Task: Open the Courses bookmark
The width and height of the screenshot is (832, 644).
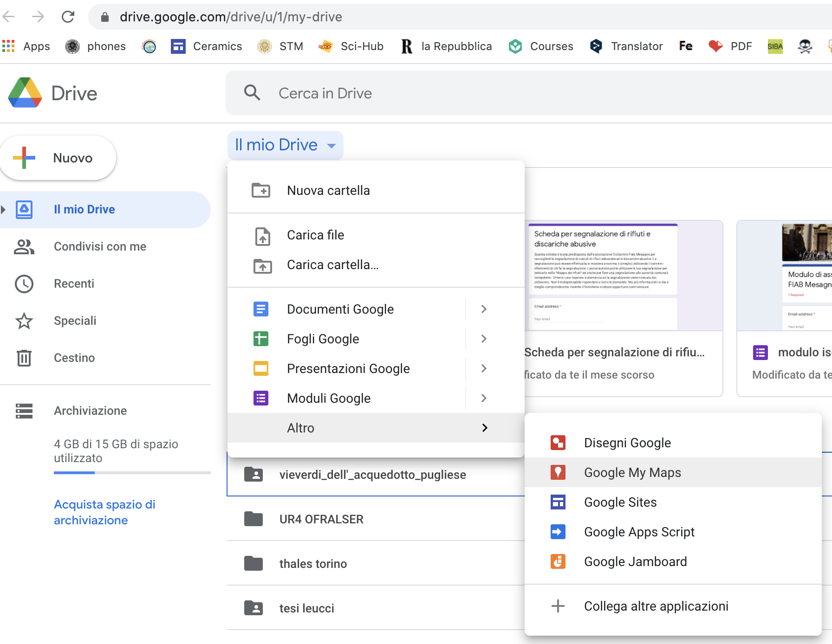Action: (x=541, y=46)
